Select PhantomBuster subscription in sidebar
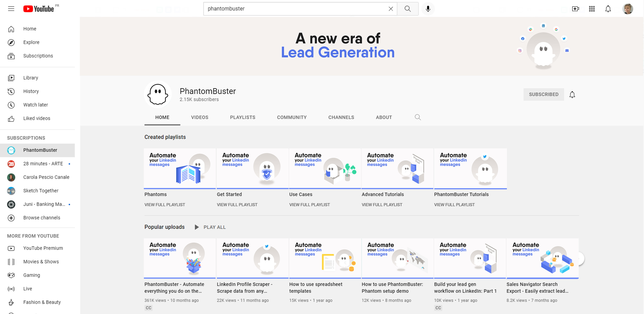The image size is (644, 314). (x=38, y=150)
